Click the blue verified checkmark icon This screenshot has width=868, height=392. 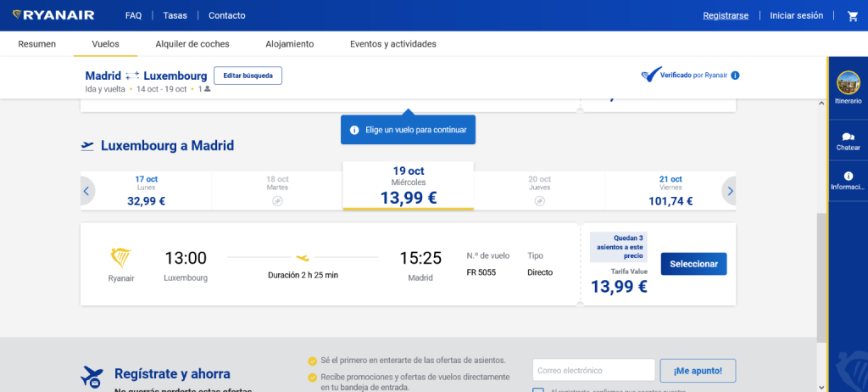pos(651,75)
